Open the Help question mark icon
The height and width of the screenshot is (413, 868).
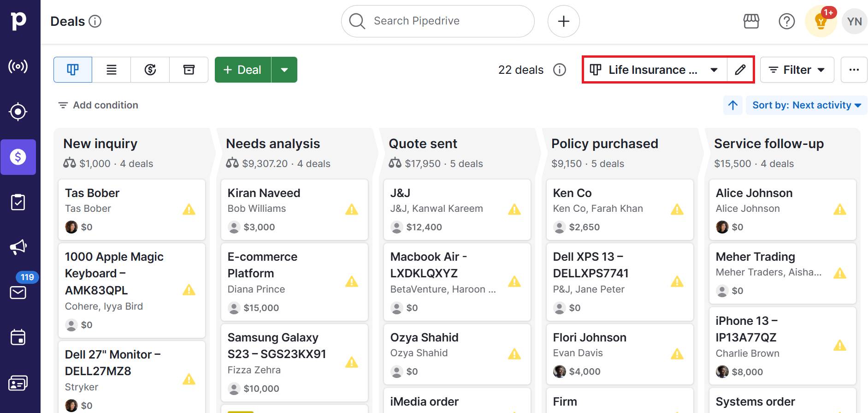pyautogui.click(x=786, y=21)
